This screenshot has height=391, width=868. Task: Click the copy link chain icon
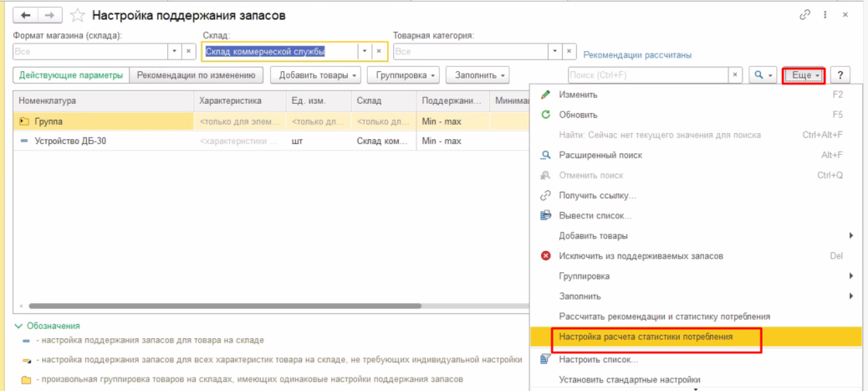pyautogui.click(x=805, y=15)
